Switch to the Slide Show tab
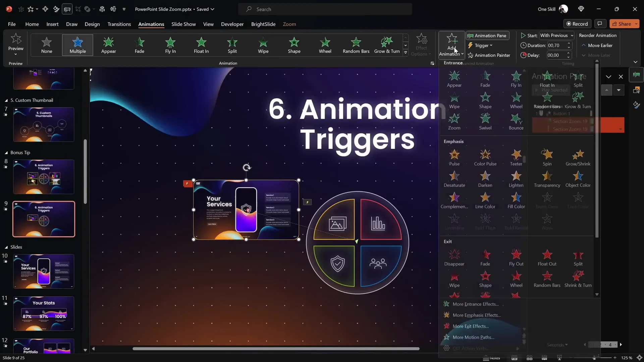This screenshot has height=362, width=644. 183,24
